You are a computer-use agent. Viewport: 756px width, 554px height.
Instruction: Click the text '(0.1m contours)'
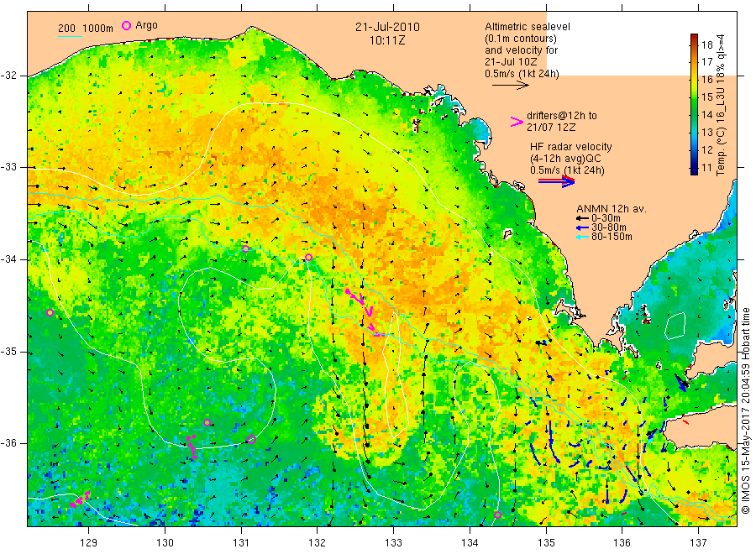coord(521,39)
